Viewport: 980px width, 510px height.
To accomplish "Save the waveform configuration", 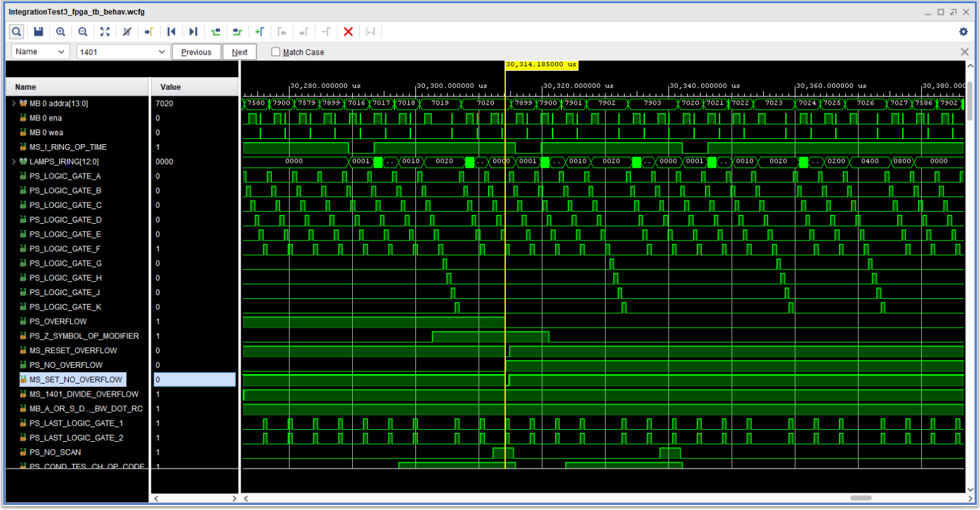I will (x=38, y=31).
